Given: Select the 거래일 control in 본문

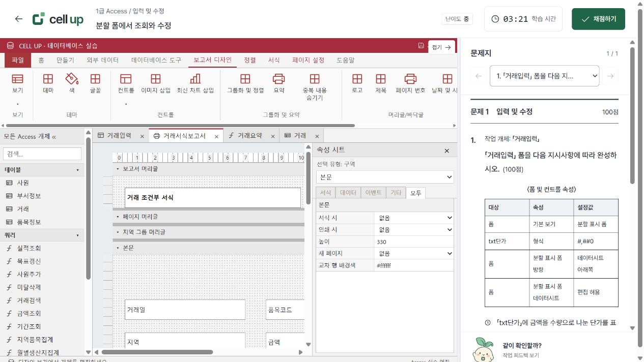Looking at the screenshot, I should pyautogui.click(x=185, y=309).
